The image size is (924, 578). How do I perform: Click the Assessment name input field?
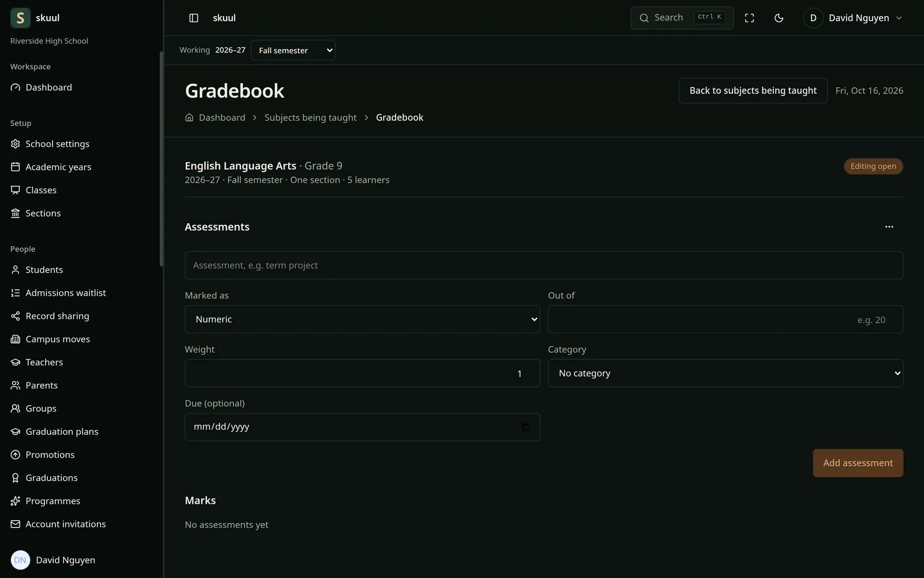pyautogui.click(x=544, y=265)
